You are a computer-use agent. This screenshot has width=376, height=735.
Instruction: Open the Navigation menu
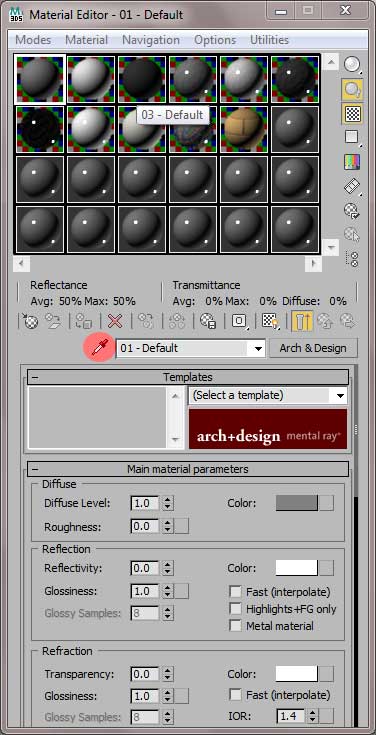150,40
